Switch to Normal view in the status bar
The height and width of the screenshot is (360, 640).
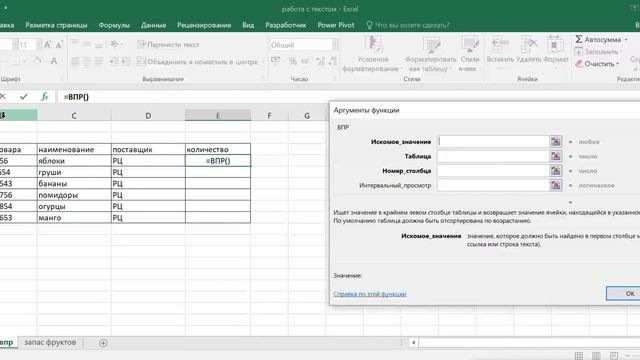[x=579, y=356]
